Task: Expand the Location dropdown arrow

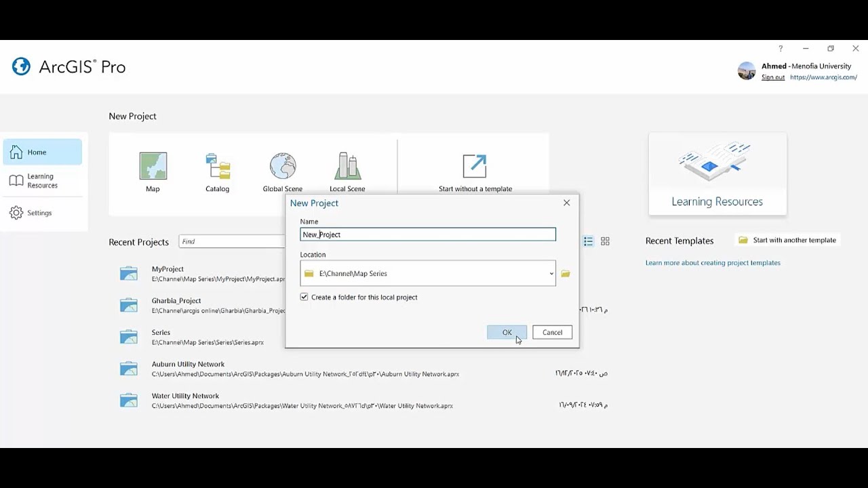Action: tap(551, 274)
